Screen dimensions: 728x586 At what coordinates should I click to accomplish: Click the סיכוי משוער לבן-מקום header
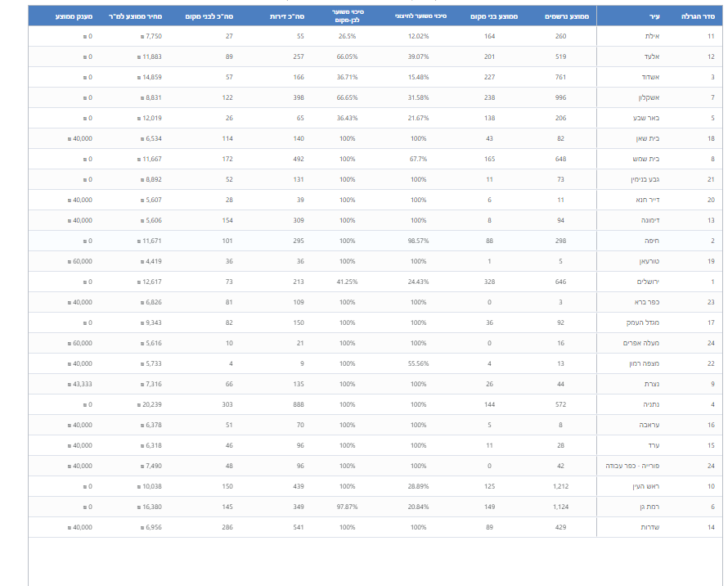(x=348, y=16)
